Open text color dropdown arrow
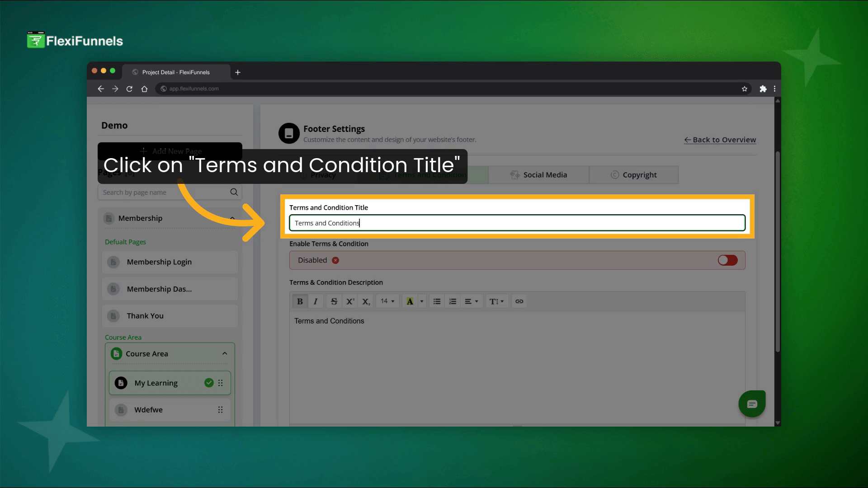This screenshot has width=868, height=488. click(x=422, y=301)
